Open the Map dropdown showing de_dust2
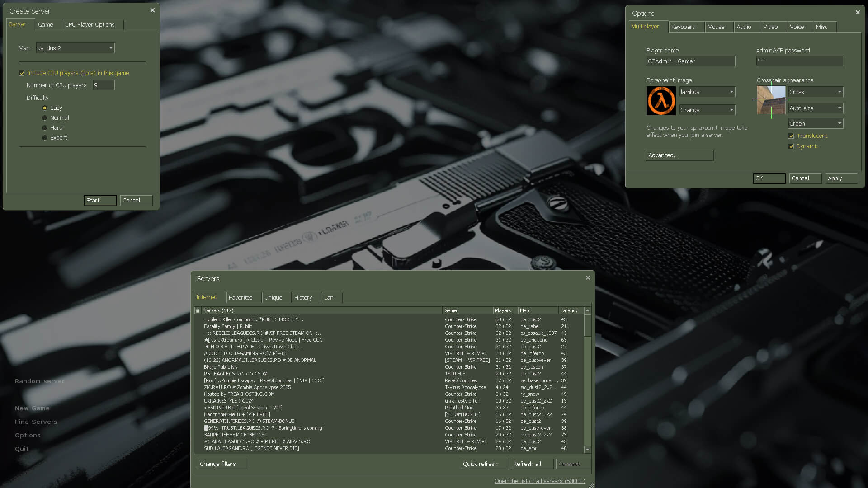 tap(75, 48)
